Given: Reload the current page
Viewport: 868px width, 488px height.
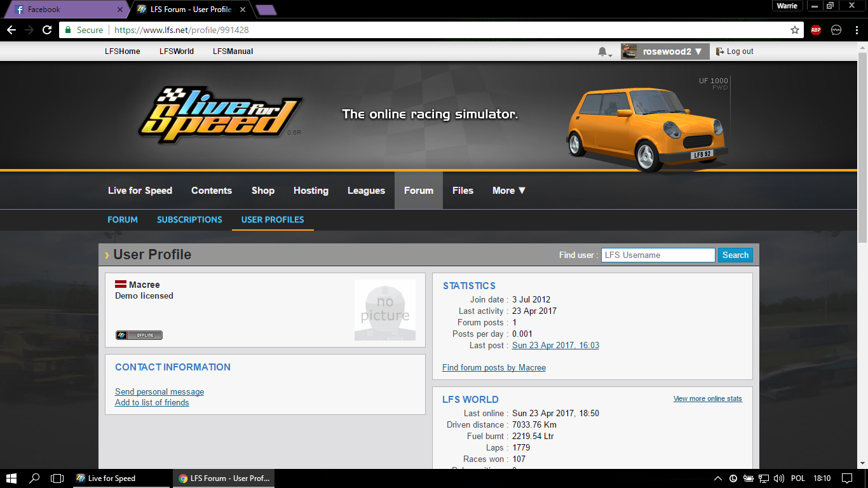Looking at the screenshot, I should tap(47, 30).
